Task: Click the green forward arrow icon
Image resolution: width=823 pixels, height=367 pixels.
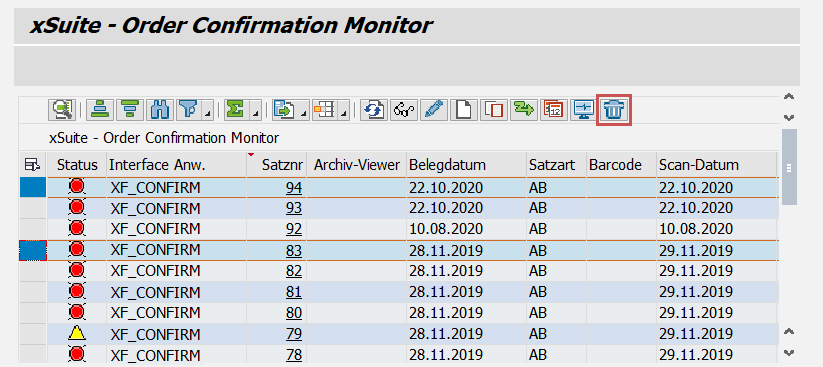Action: (x=524, y=110)
